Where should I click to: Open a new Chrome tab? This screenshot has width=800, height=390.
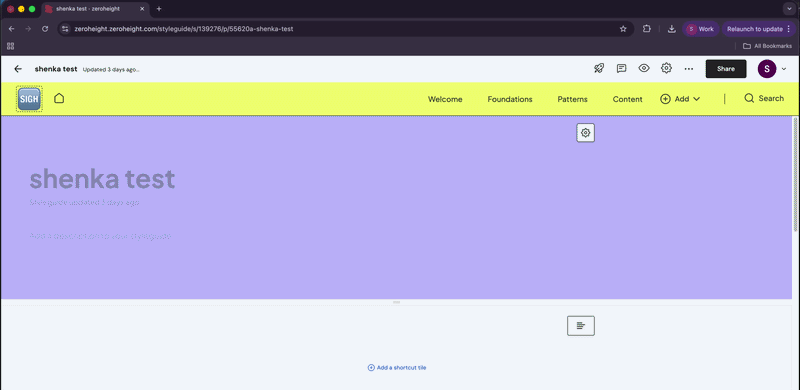coord(159,9)
